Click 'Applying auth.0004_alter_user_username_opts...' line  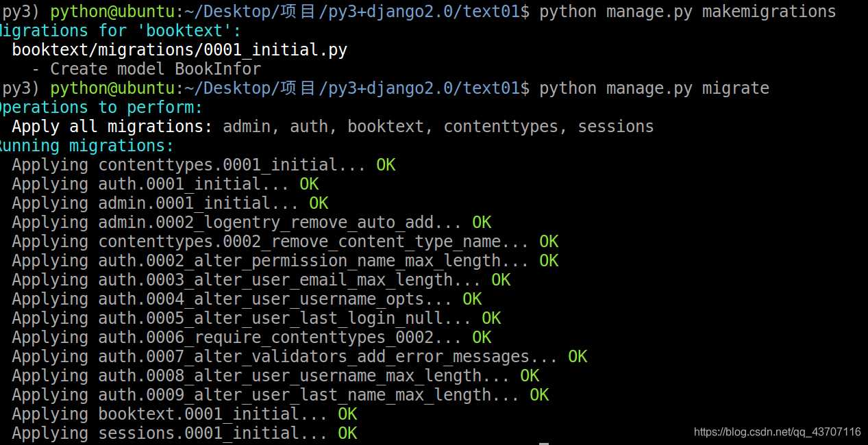pyautogui.click(x=247, y=299)
